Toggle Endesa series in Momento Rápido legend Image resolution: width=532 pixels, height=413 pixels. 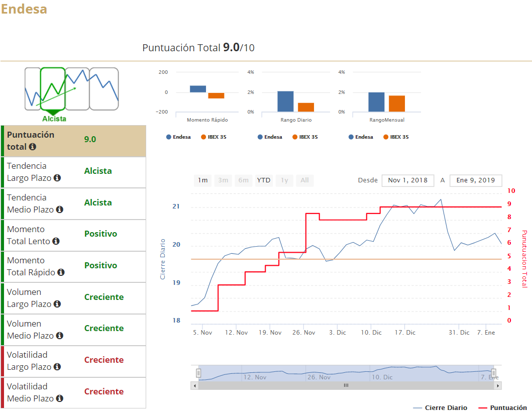point(178,137)
